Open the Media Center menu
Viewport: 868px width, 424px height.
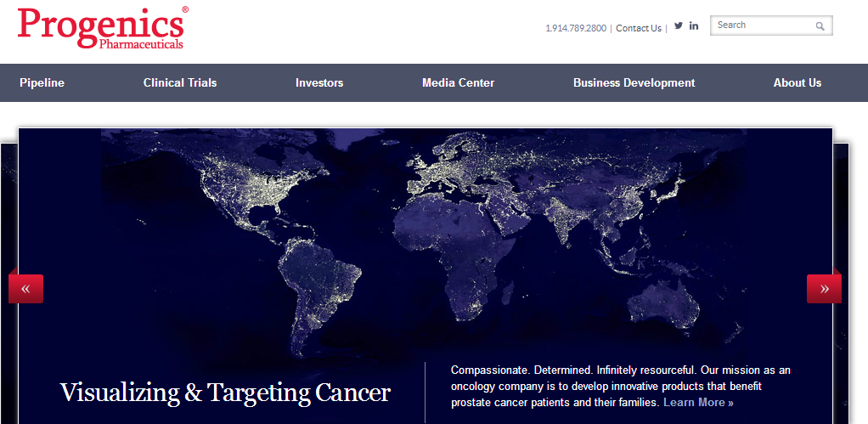point(459,83)
